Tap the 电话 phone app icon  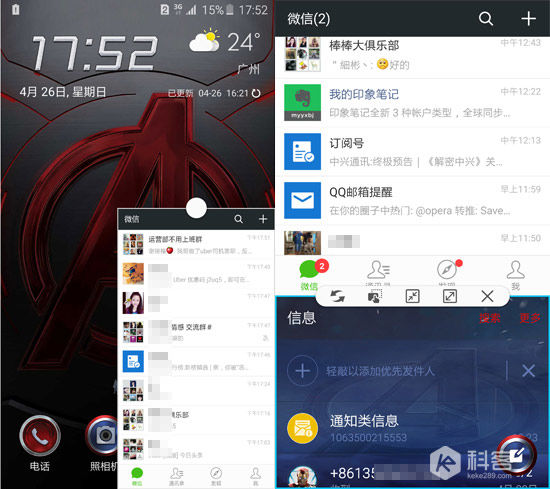coord(40,436)
